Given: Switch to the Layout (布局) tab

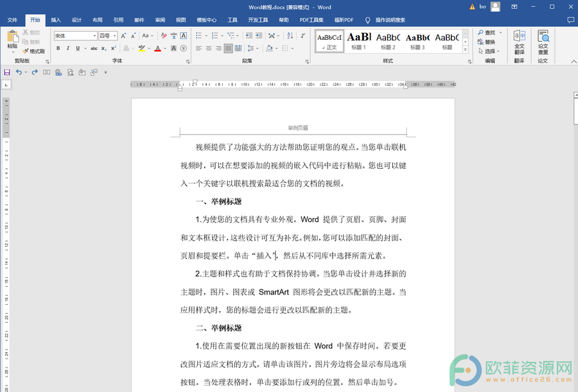Looking at the screenshot, I should (x=98, y=20).
